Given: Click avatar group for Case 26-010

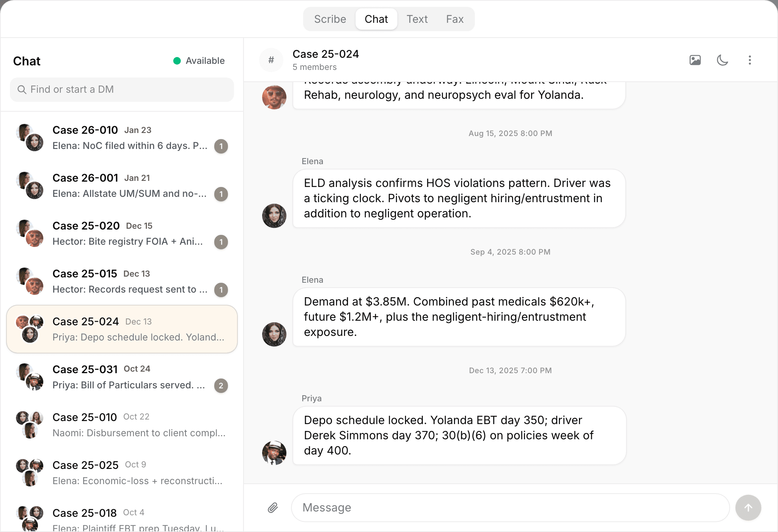Looking at the screenshot, I should pos(30,138).
